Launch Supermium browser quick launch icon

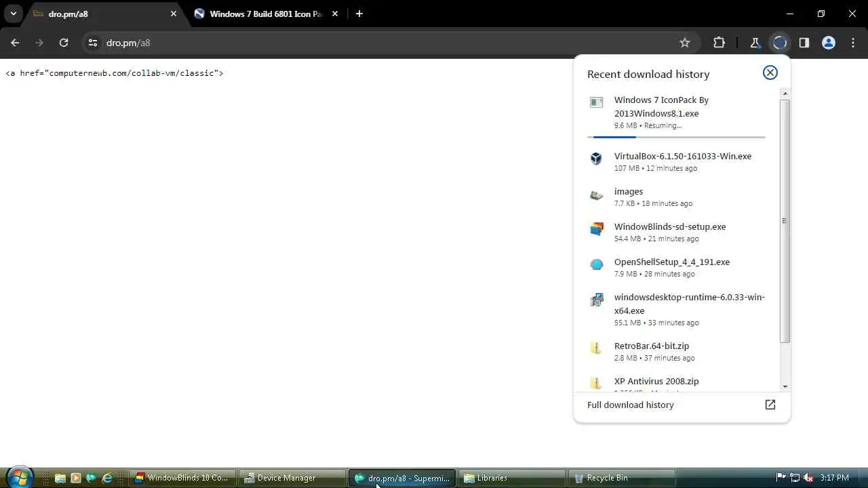[91, 478]
